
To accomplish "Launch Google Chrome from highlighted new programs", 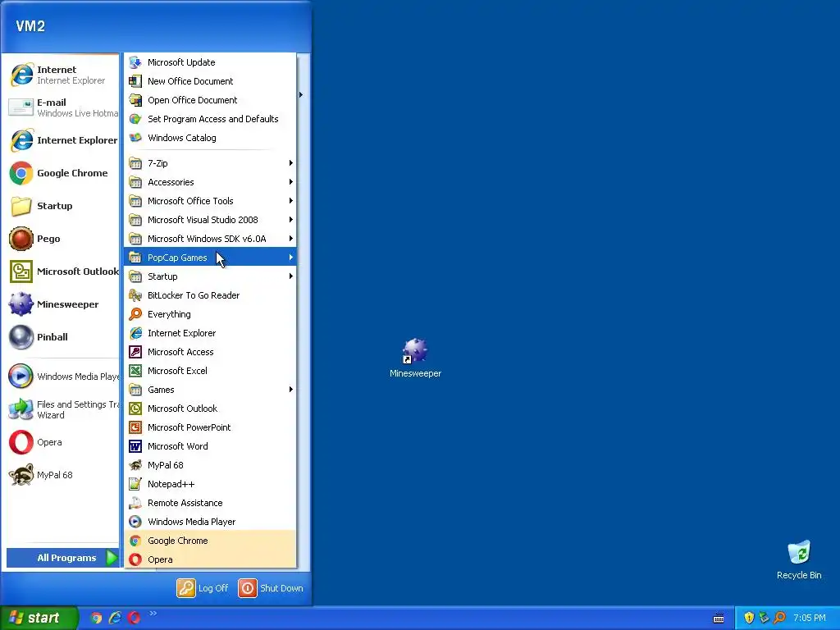I will pos(209,541).
